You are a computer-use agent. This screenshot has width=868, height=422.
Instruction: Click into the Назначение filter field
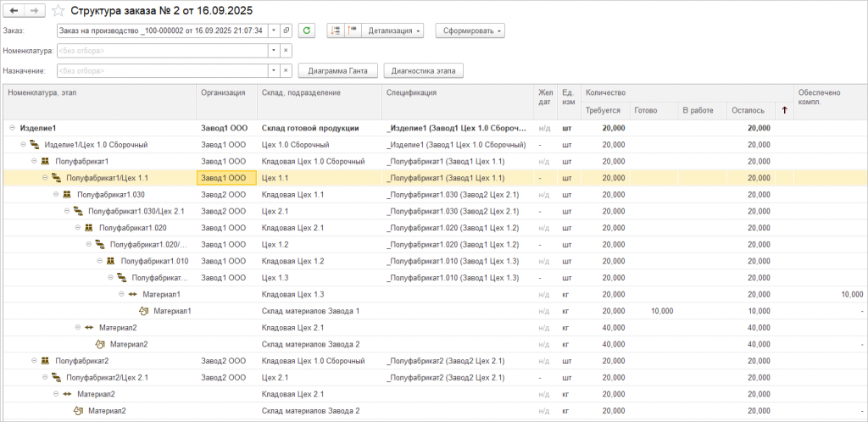[x=162, y=71]
